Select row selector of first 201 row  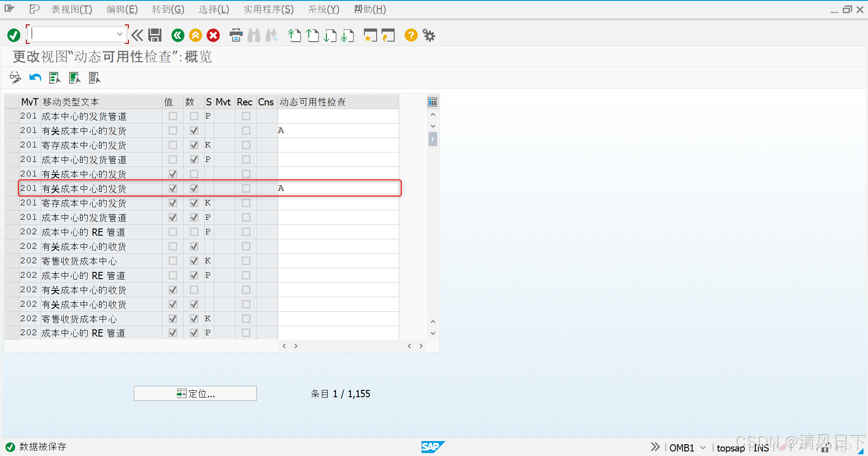12,116
